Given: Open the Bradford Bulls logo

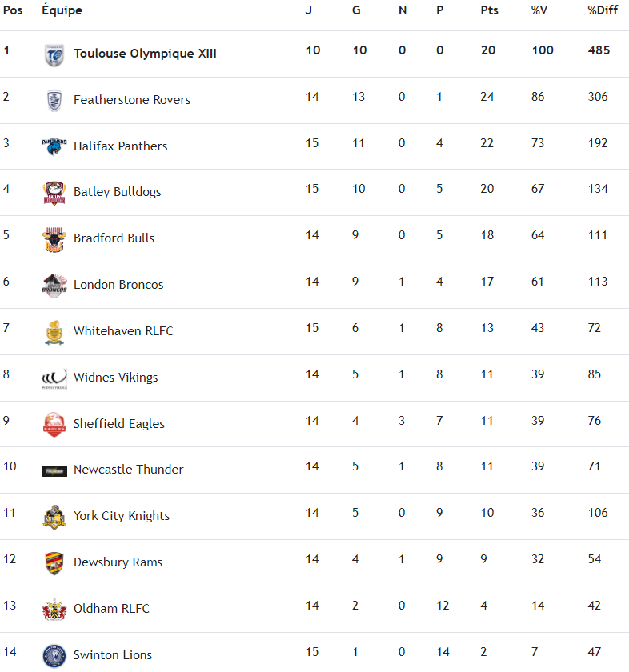Looking at the screenshot, I should pyautogui.click(x=54, y=238).
